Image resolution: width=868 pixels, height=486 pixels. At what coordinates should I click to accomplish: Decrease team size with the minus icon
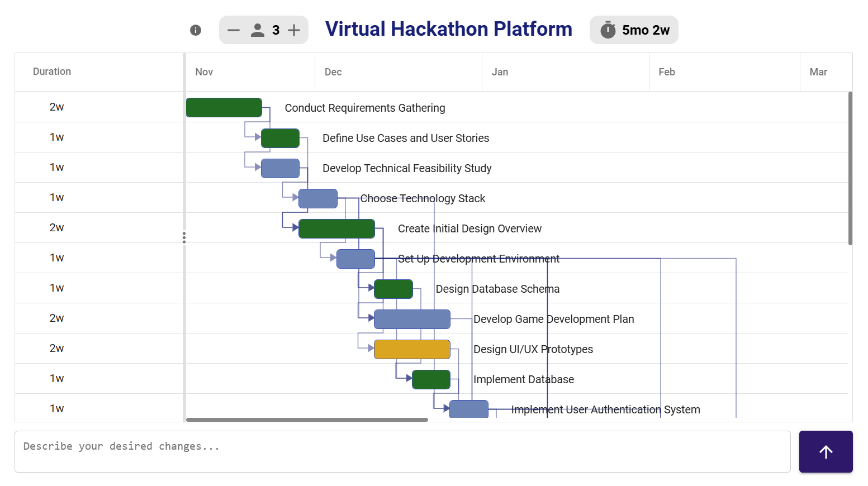point(234,30)
